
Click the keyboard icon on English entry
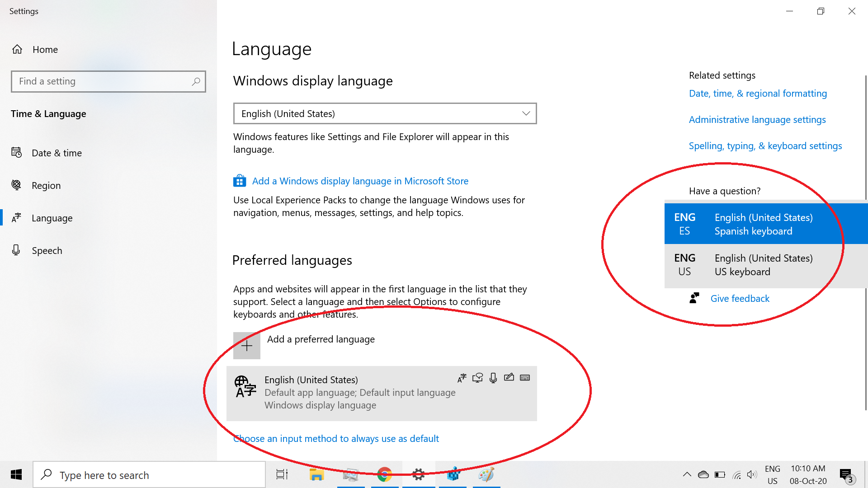[x=525, y=378]
